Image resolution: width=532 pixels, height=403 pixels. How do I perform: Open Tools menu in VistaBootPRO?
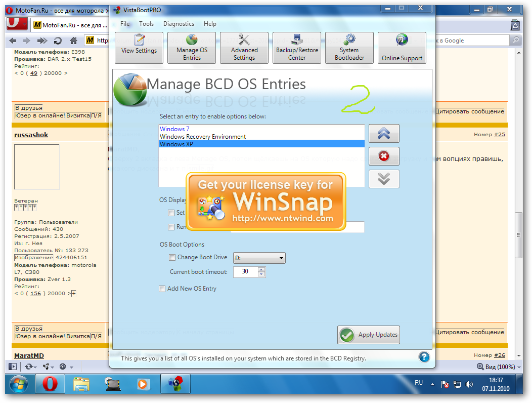pyautogui.click(x=146, y=24)
